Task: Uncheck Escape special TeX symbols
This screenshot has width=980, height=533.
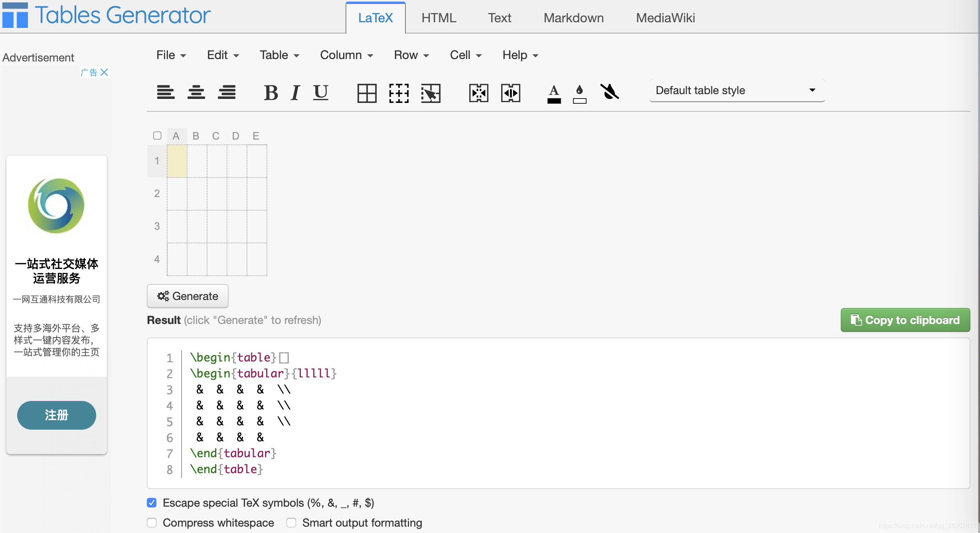Action: click(x=152, y=503)
